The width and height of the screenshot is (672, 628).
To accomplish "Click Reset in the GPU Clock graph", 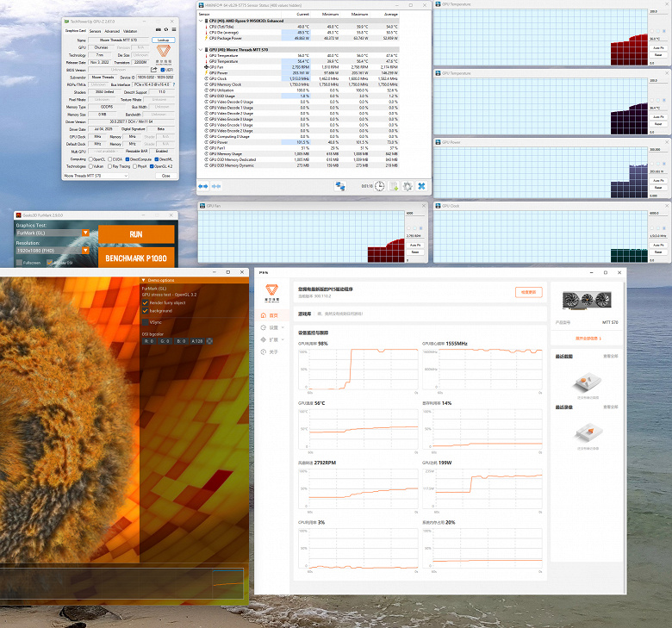I will [x=659, y=252].
